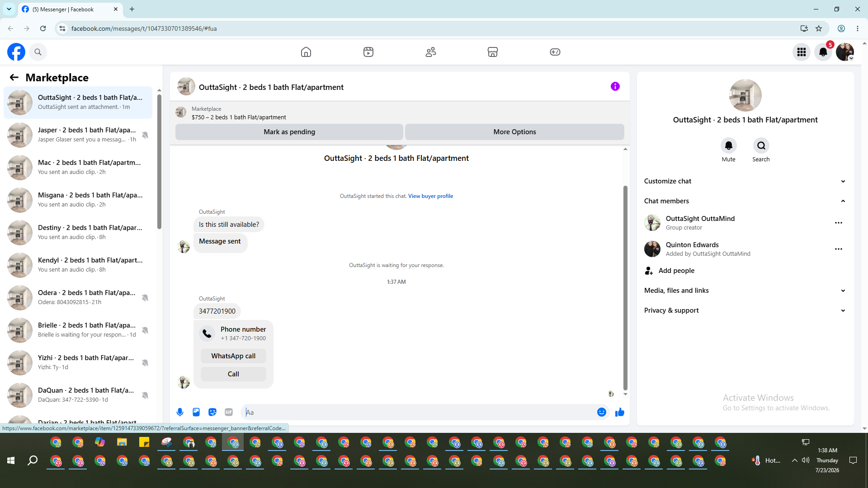Open More Options for the listing
This screenshot has width=868, height=488.
tap(514, 132)
